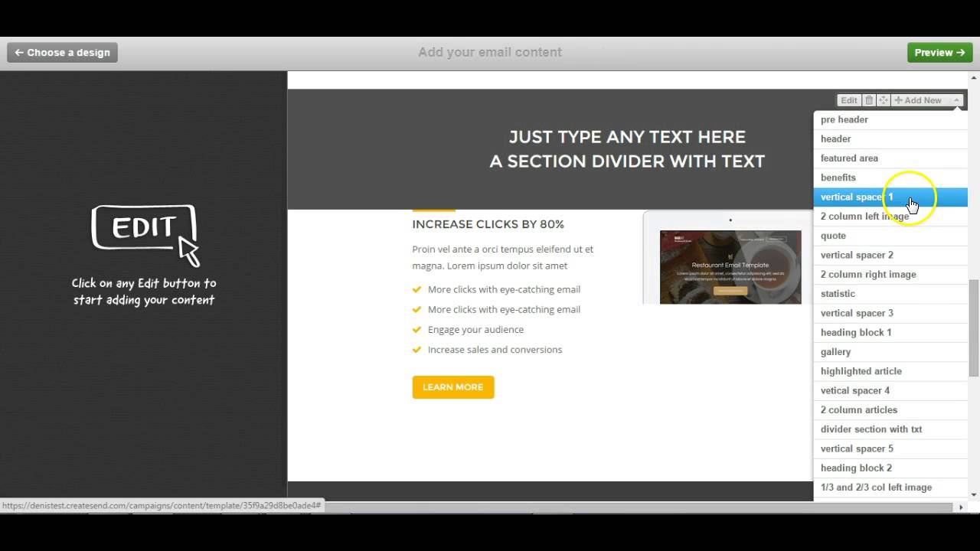The width and height of the screenshot is (980, 551).
Task: Click the 'INCREASE CLICKS BY 80%' heading
Action: click(488, 224)
